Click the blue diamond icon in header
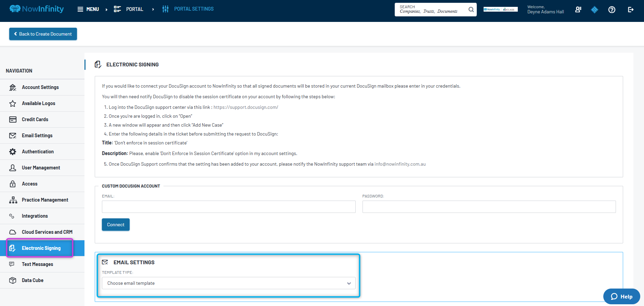This screenshot has height=306, width=644. click(594, 10)
